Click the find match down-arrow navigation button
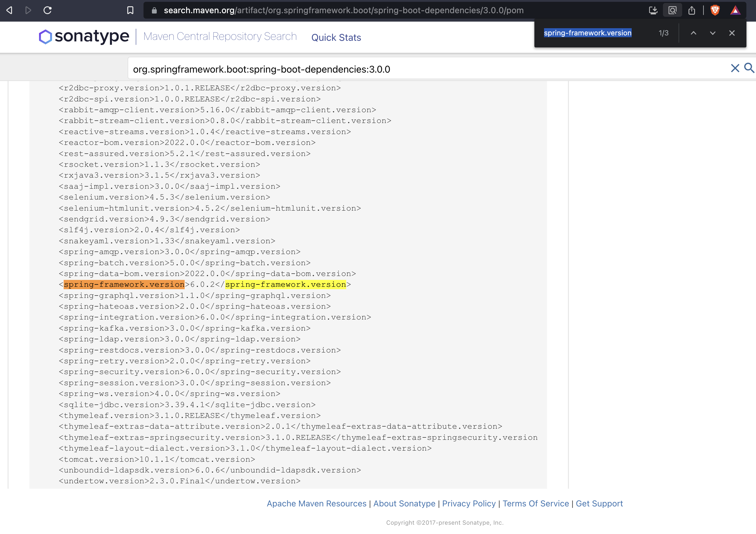 [712, 33]
